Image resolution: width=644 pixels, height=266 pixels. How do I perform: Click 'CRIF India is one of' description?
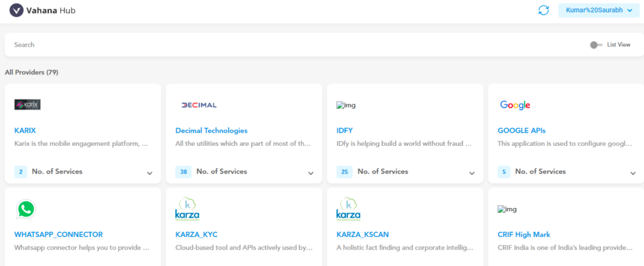coord(565,248)
